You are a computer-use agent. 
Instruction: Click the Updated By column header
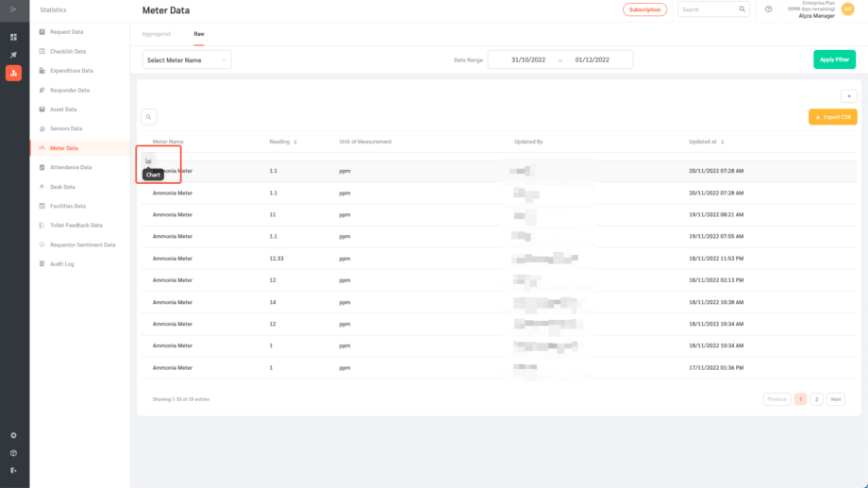click(528, 142)
